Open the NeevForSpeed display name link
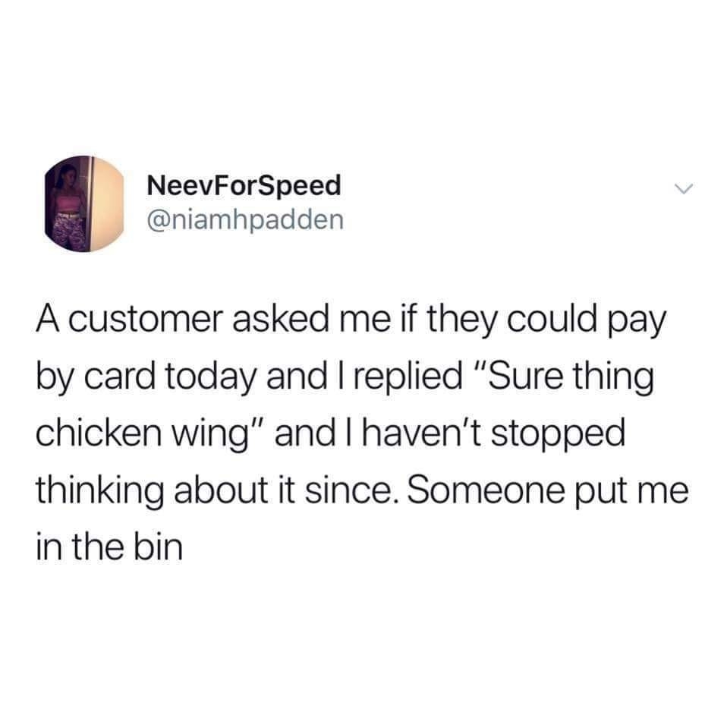This screenshot has width=727, height=728. coord(244,184)
